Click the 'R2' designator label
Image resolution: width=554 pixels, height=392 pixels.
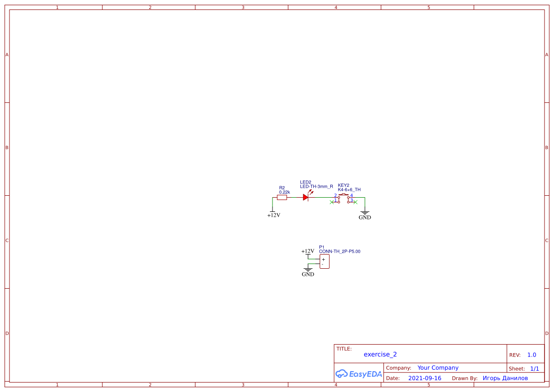click(282, 188)
